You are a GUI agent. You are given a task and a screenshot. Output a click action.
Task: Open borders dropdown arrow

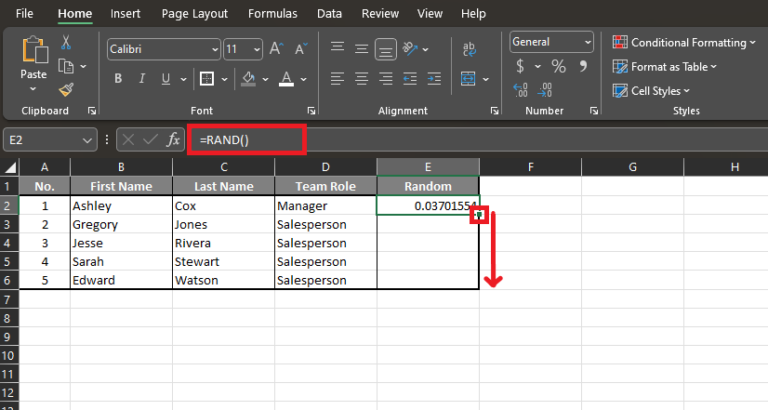tap(224, 79)
